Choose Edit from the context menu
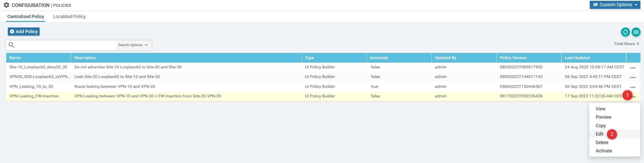Screen dimensions: 644x163 click(x=599, y=134)
